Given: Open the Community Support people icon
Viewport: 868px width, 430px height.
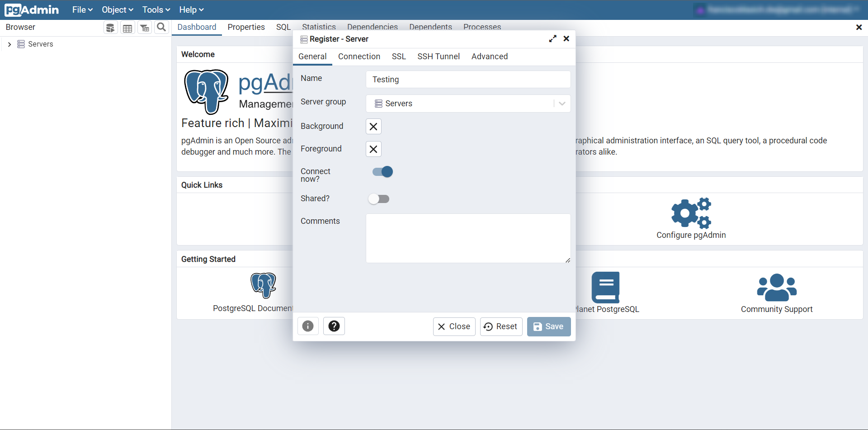Looking at the screenshot, I should pyautogui.click(x=777, y=288).
